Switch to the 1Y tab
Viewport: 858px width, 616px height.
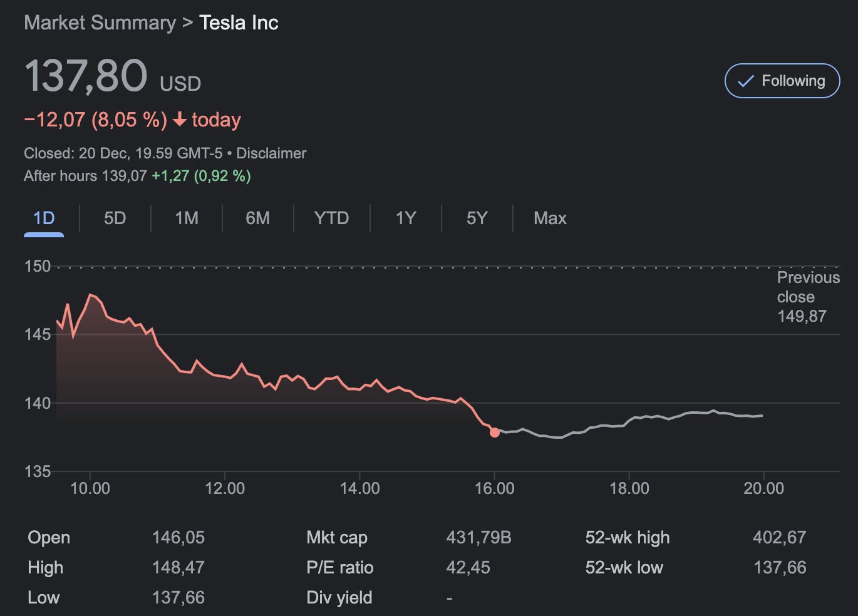(406, 218)
